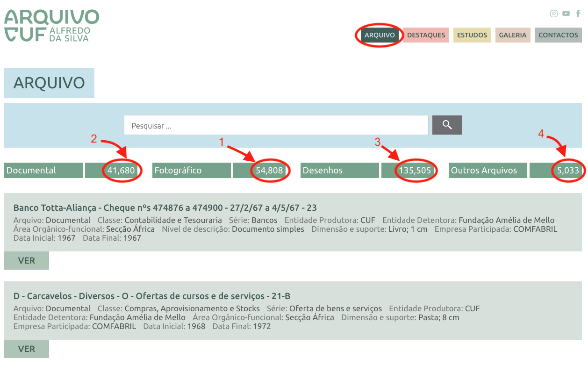Open the Banco Totta-Aliança Cheque record title
The image size is (588, 365).
click(x=165, y=208)
